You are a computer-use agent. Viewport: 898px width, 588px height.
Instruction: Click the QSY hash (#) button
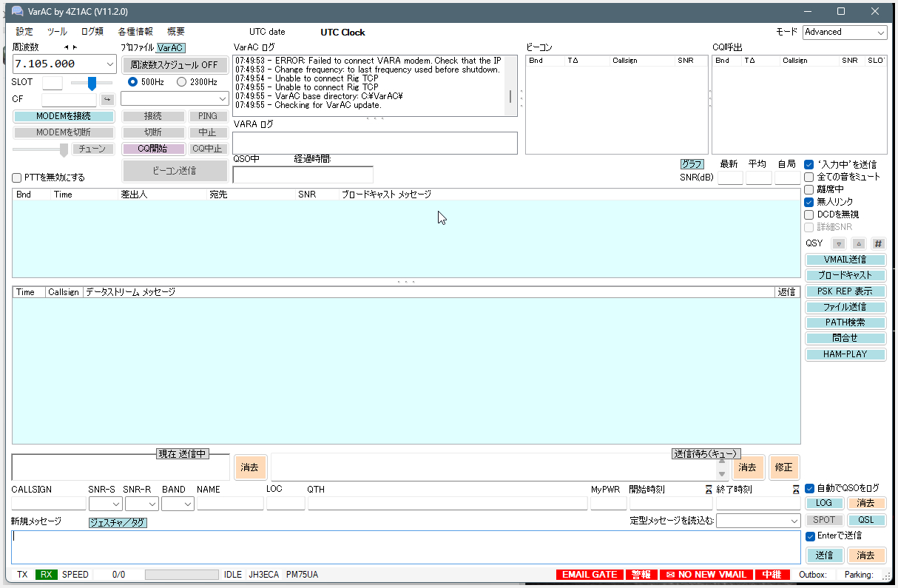point(878,244)
